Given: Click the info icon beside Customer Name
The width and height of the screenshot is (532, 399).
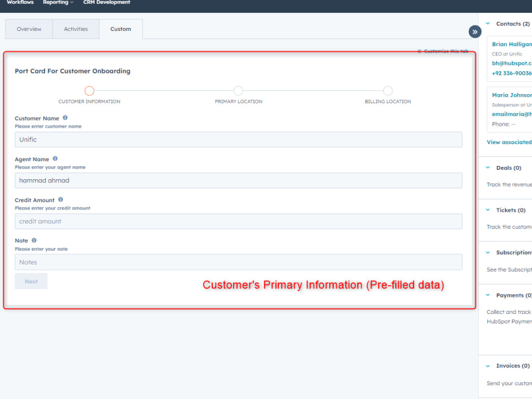Looking at the screenshot, I should (65, 118).
